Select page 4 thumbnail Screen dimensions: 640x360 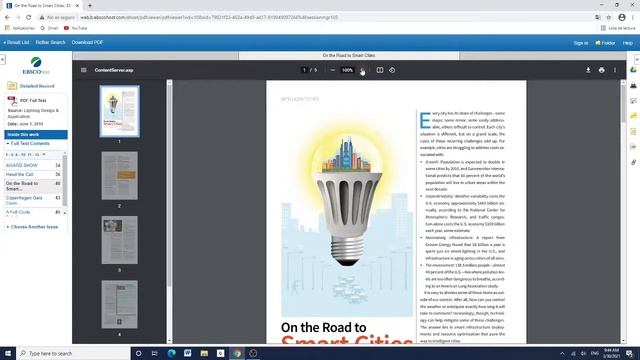point(119,304)
